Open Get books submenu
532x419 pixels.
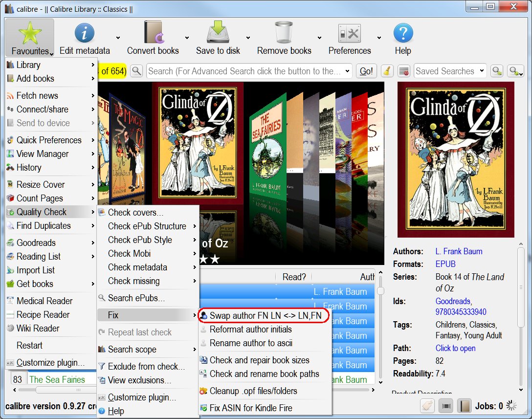coord(51,284)
